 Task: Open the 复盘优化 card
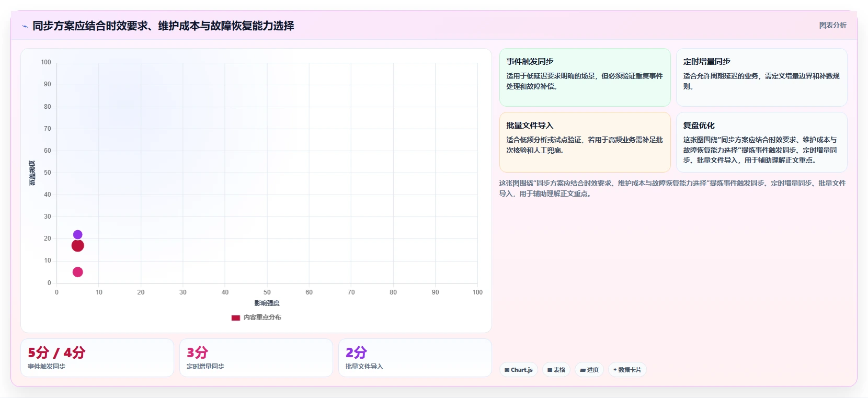(761, 142)
